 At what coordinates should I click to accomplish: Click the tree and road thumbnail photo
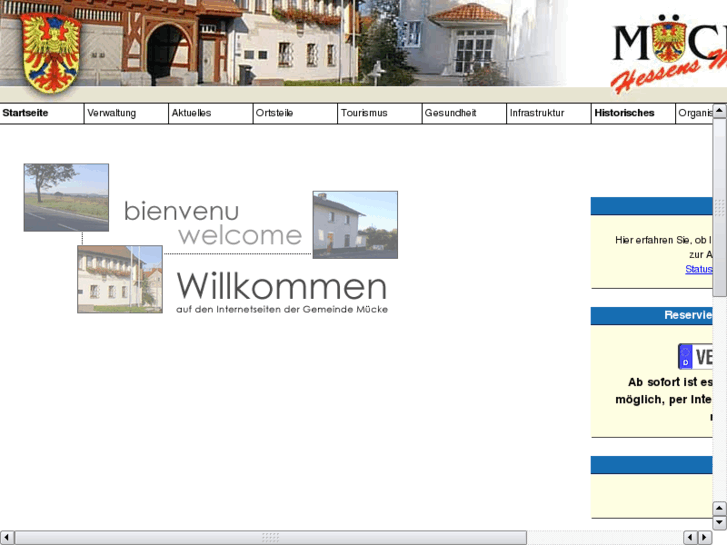[x=66, y=197]
